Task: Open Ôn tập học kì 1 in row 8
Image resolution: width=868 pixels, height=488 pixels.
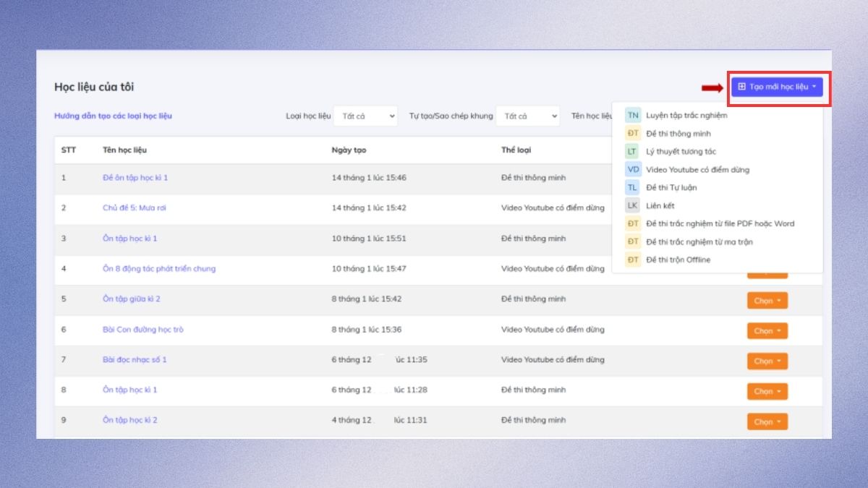Action: (x=130, y=390)
